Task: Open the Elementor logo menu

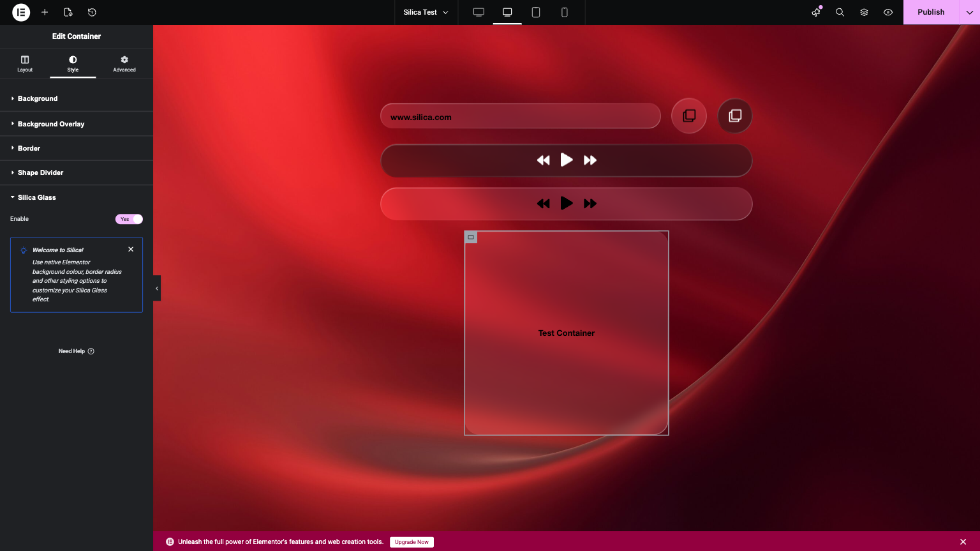Action: pyautogui.click(x=20, y=12)
